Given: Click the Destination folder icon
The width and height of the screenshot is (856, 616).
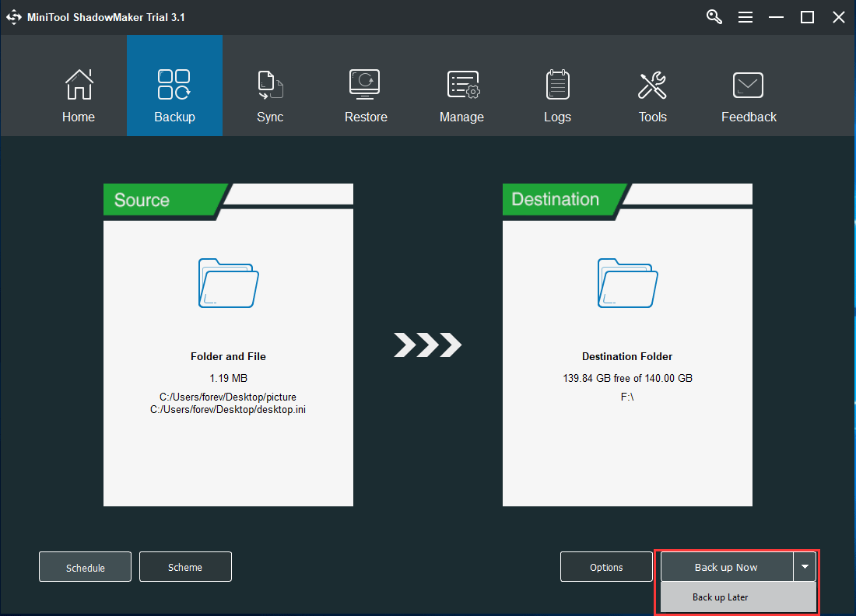Looking at the screenshot, I should (x=627, y=282).
